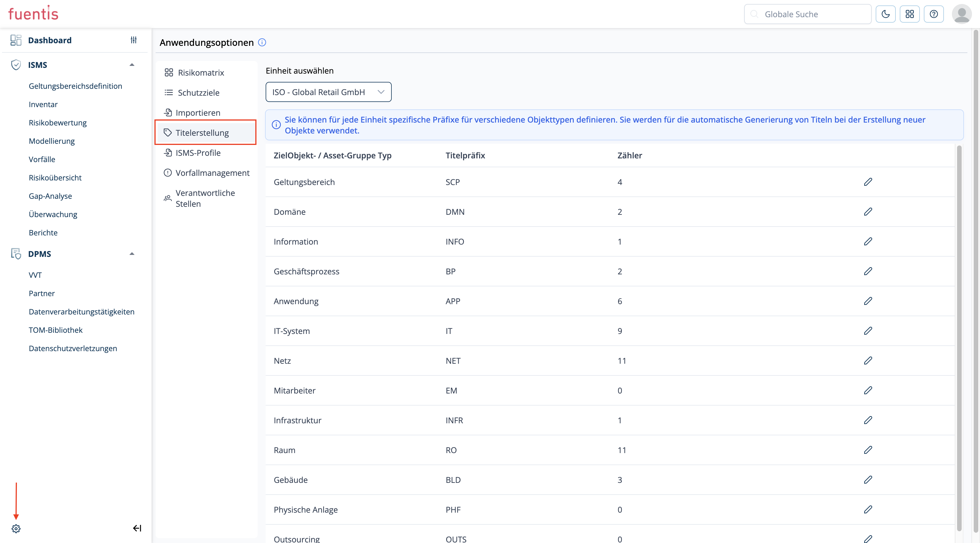This screenshot has width=980, height=543.
Task: Open the Einheit auswählen dropdown
Action: [328, 92]
